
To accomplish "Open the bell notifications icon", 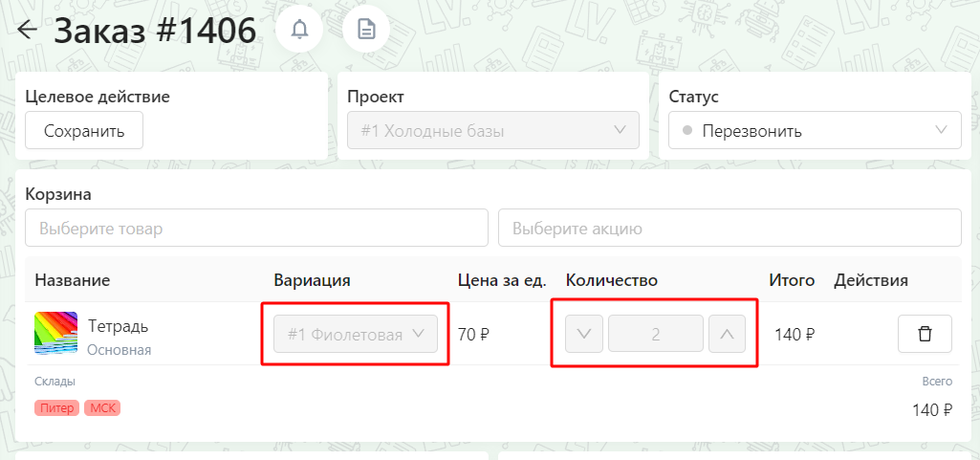I will click(299, 30).
